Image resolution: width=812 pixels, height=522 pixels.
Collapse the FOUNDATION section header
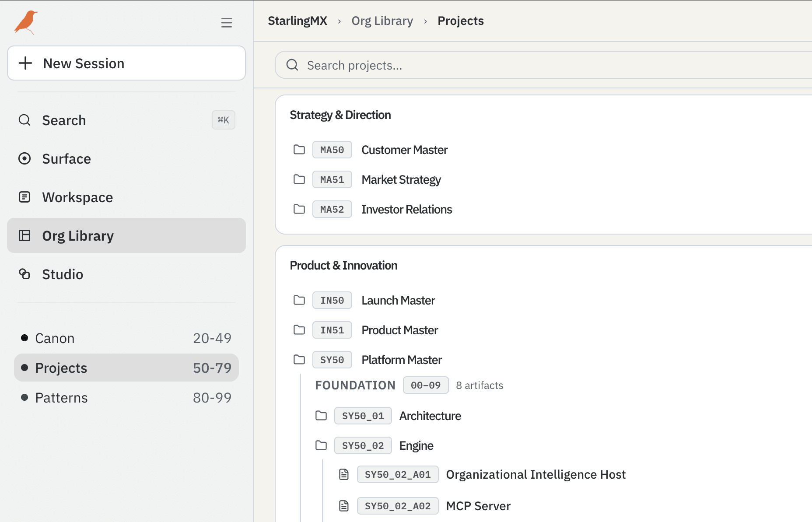[355, 385]
